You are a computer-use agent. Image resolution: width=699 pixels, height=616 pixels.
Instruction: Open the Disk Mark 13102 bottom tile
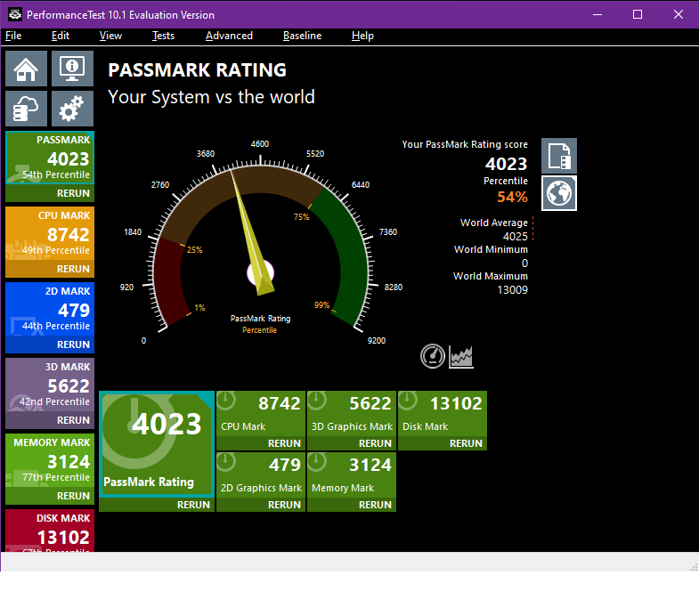pyautogui.click(x=443, y=414)
